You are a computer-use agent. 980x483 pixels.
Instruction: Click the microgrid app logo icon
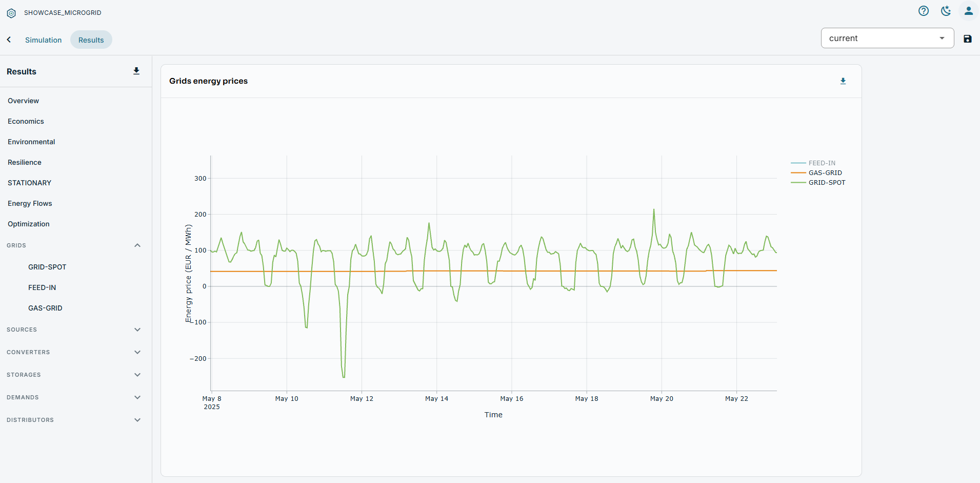tap(11, 13)
